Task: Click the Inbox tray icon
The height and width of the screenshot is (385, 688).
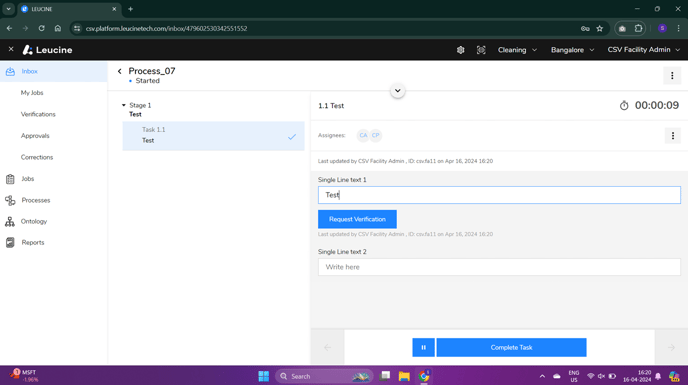Action: (10, 72)
